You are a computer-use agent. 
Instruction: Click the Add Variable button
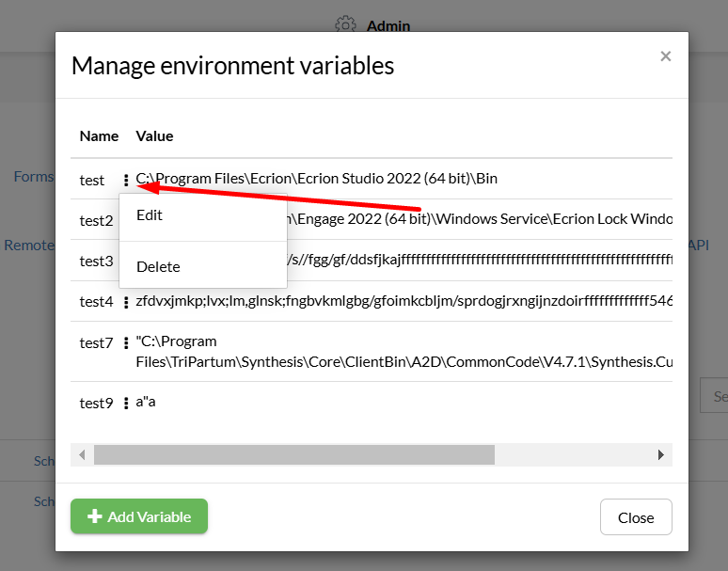139,516
